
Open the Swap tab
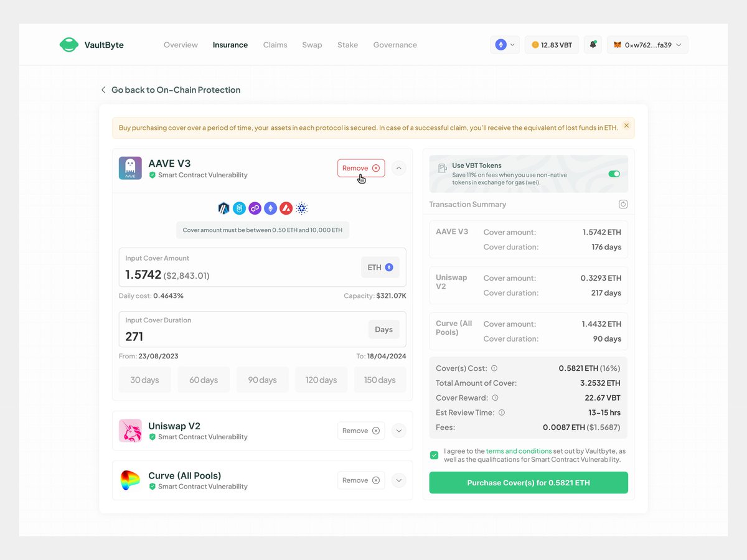click(312, 45)
